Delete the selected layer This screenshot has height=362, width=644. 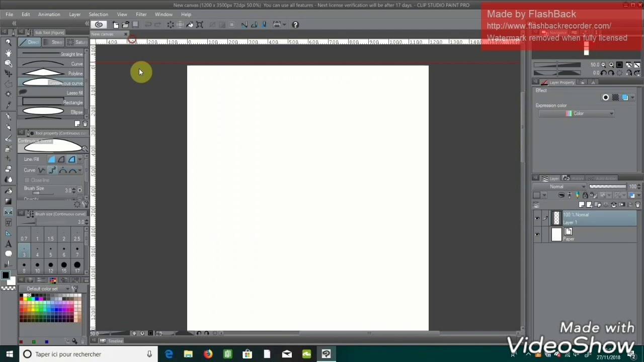point(637,204)
